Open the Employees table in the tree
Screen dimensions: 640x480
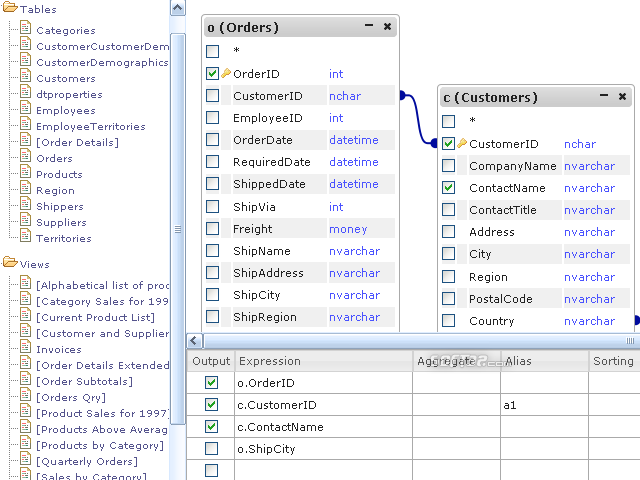pyautogui.click(x=66, y=110)
